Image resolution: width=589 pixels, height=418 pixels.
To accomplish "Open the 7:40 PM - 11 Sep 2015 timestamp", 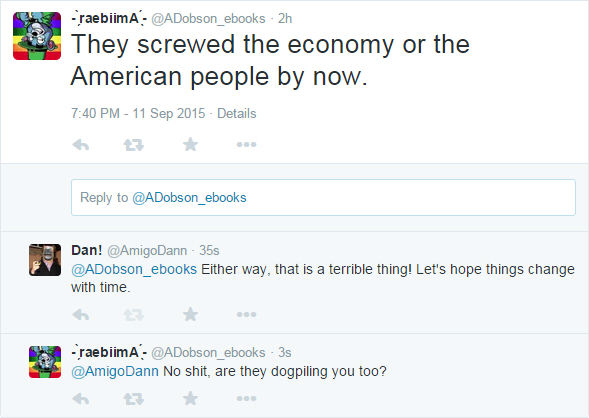I will point(138,113).
